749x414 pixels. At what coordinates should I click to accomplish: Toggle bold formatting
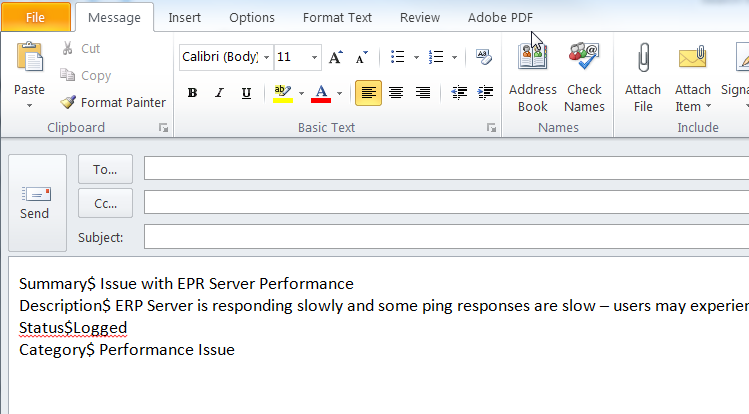click(x=193, y=93)
